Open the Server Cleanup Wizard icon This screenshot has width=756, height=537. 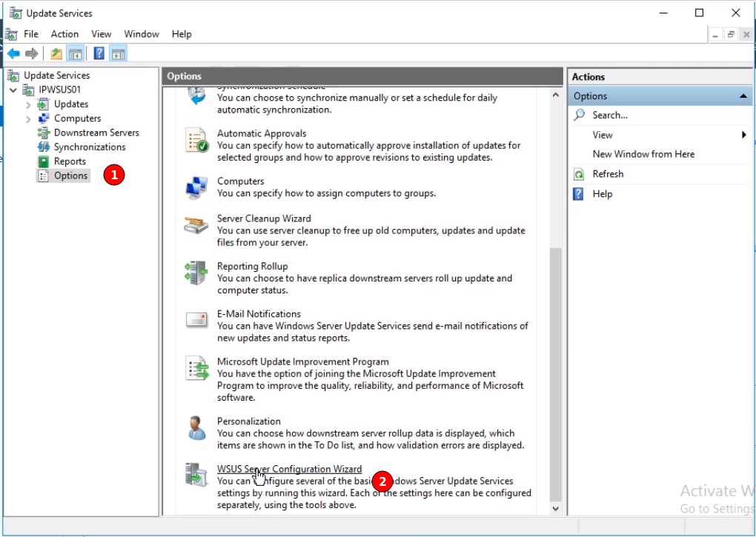coord(196,225)
